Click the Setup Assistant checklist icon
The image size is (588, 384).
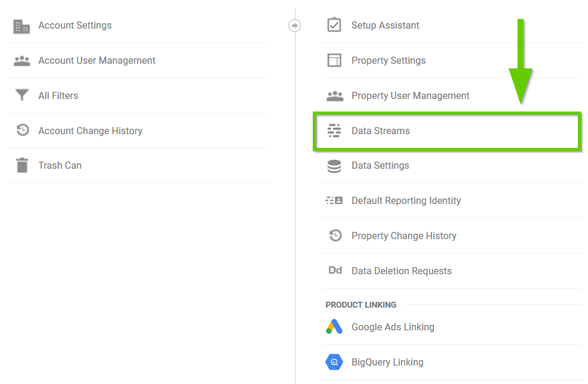[334, 25]
